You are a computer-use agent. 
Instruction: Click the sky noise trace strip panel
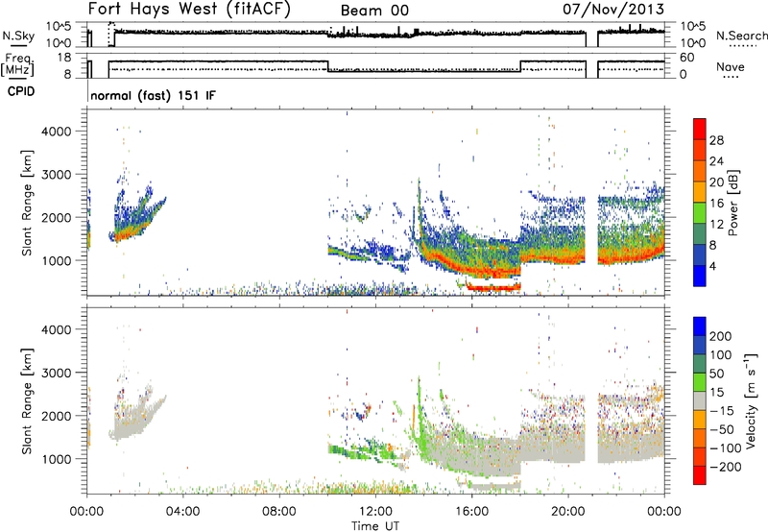[x=375, y=35]
